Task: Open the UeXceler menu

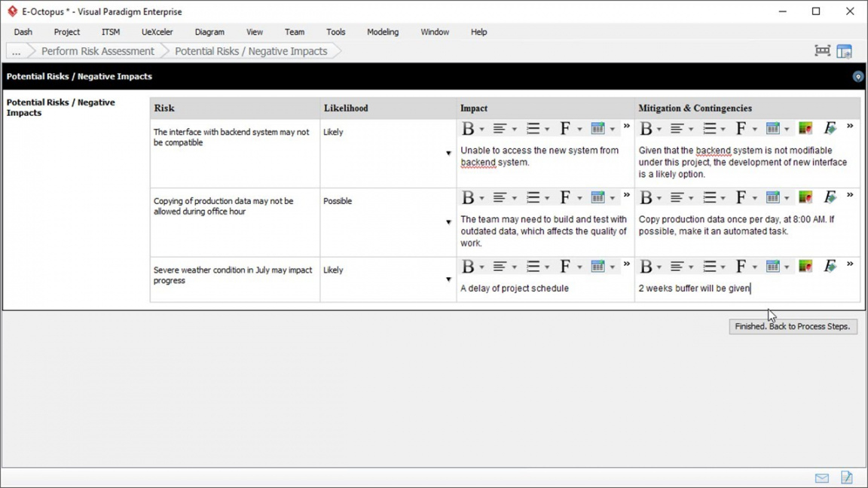Action: pyautogui.click(x=157, y=32)
